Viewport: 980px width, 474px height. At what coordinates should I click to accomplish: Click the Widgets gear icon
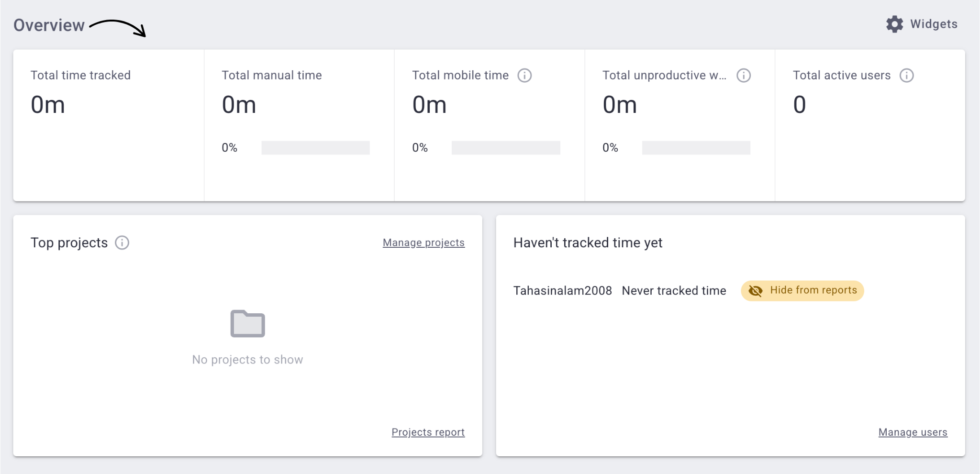pos(894,24)
